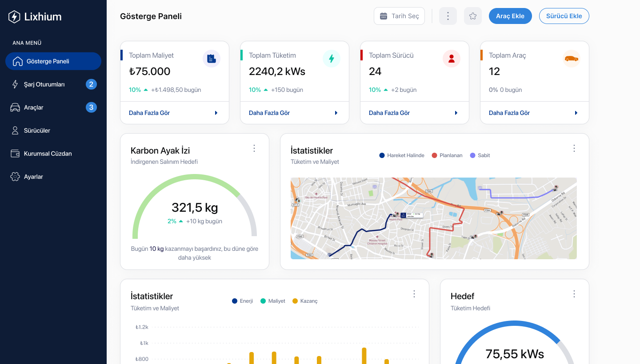Click the clipboard icon on Toplam Maliyet card
640x364 pixels.
coord(212,59)
